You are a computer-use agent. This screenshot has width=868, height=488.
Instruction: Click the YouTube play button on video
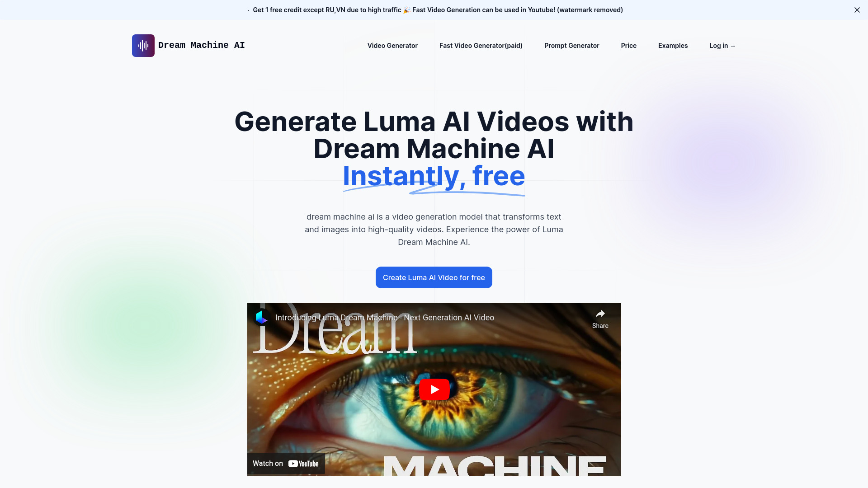pos(434,389)
